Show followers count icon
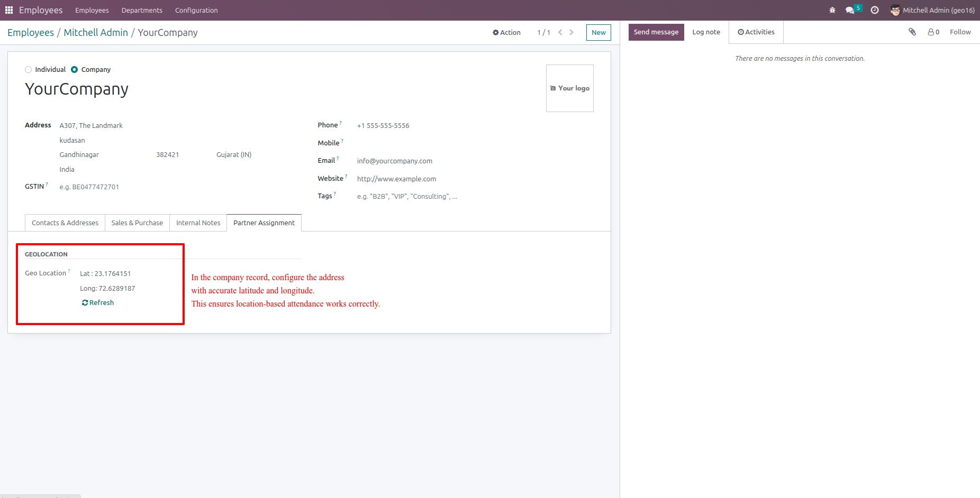 click(933, 32)
